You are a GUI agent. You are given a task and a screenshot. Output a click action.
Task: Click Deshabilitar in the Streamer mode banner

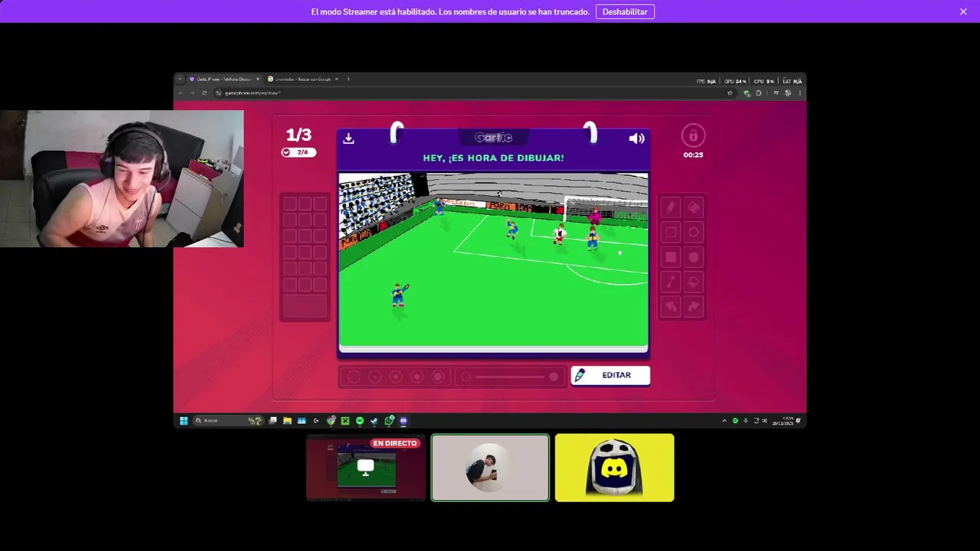(x=625, y=11)
